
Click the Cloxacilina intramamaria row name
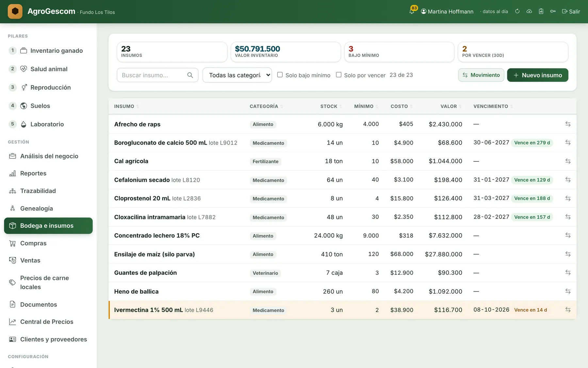point(150,217)
